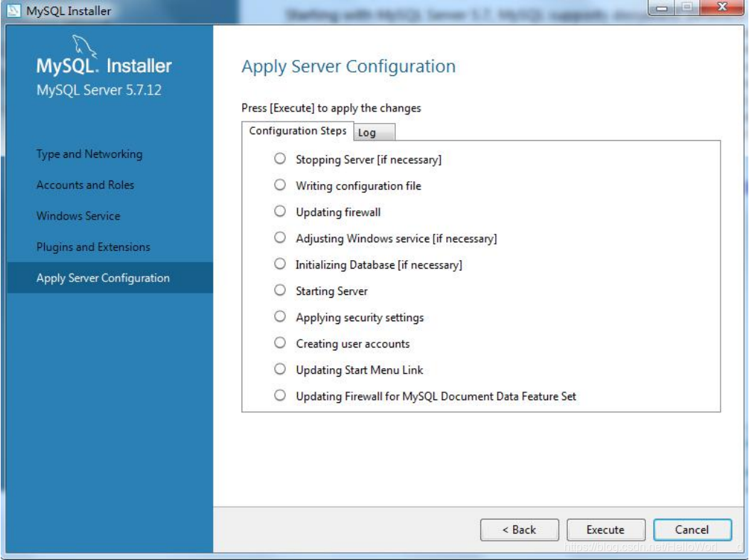Select the Writing configuration file step indicator

coord(280,185)
